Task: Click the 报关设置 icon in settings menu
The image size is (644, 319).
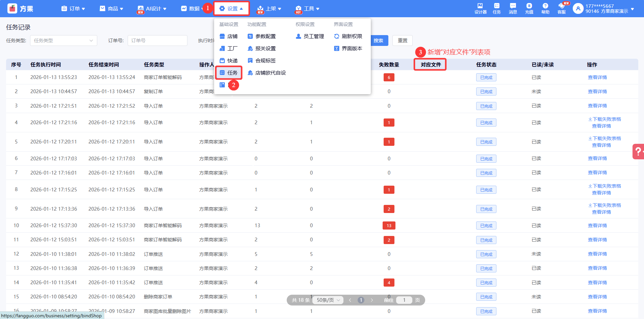Action: [250, 48]
